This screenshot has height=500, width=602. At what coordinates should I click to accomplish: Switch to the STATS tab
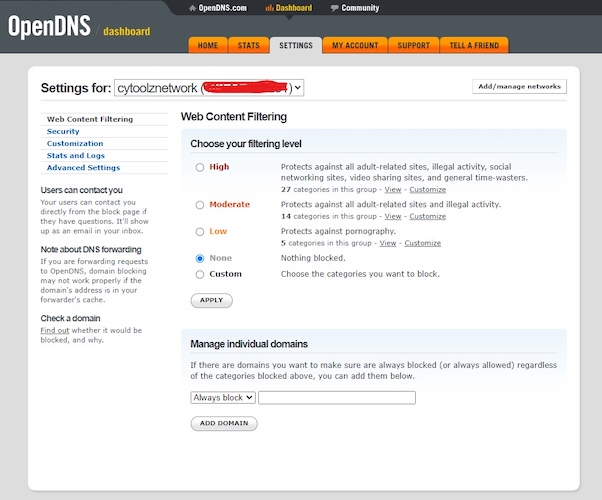249,45
